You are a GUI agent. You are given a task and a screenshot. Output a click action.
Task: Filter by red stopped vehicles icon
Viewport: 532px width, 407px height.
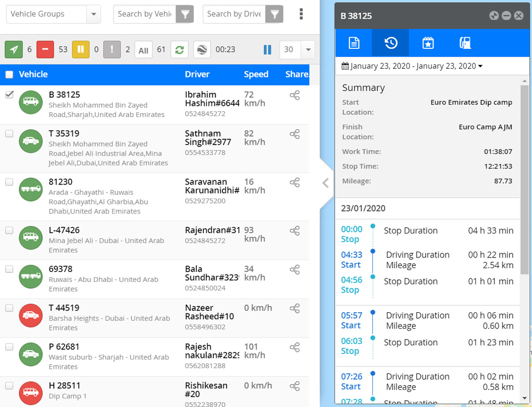coord(45,49)
